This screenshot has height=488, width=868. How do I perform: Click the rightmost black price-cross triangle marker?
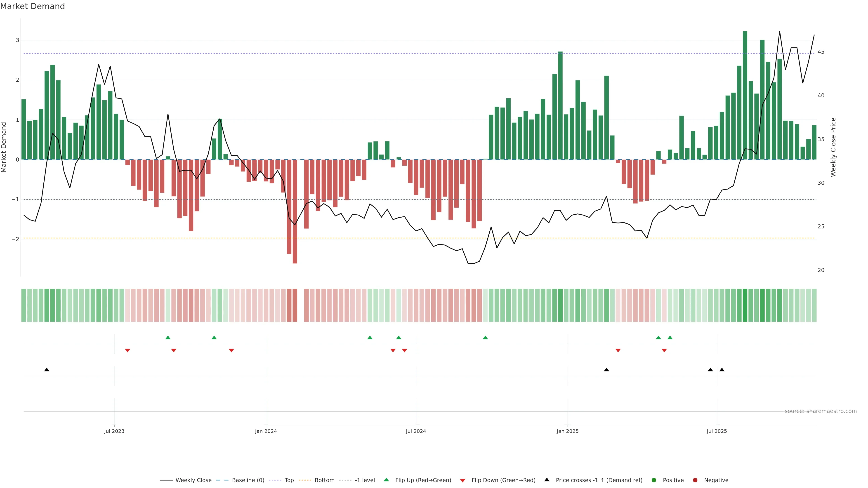click(722, 370)
